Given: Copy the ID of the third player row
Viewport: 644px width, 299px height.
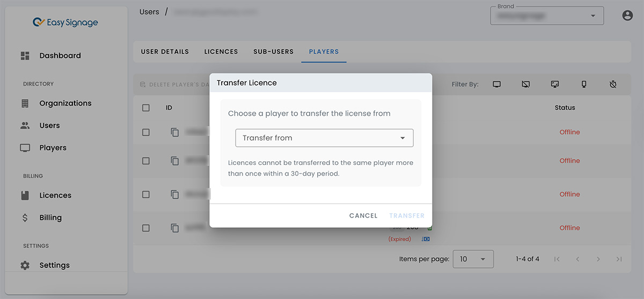Looking at the screenshot, I should 175,194.
